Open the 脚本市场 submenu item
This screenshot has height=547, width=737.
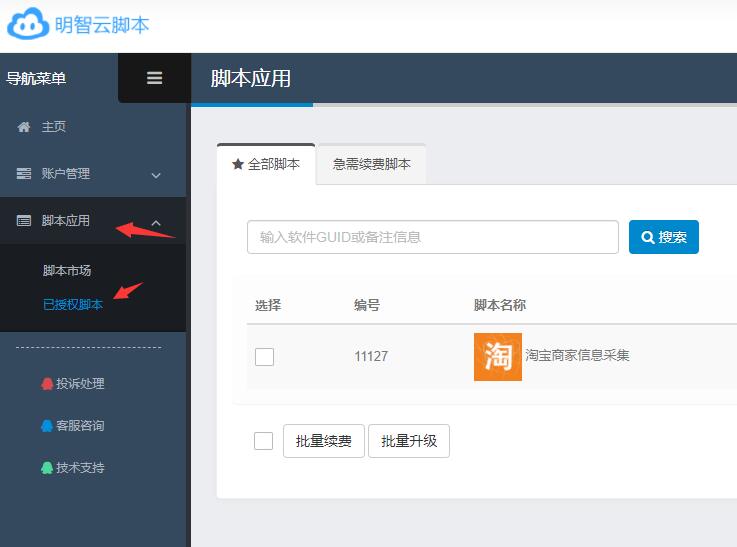coord(67,271)
